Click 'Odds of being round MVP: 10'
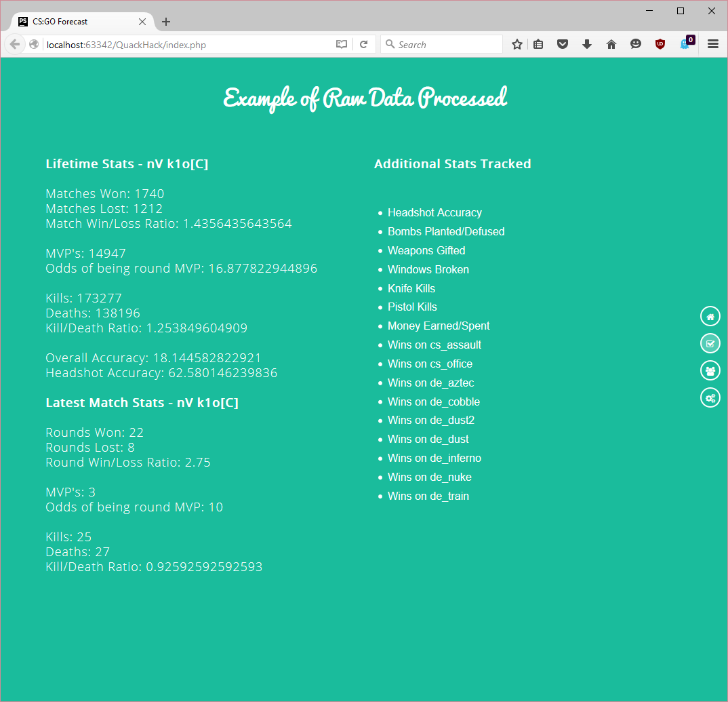This screenshot has height=702, width=728. (x=134, y=507)
